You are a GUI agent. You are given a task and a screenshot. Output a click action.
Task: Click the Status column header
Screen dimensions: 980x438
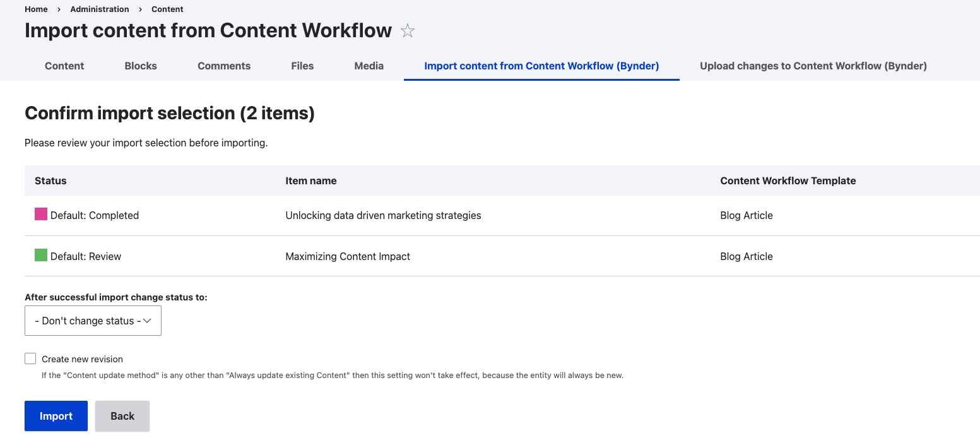[x=50, y=181]
